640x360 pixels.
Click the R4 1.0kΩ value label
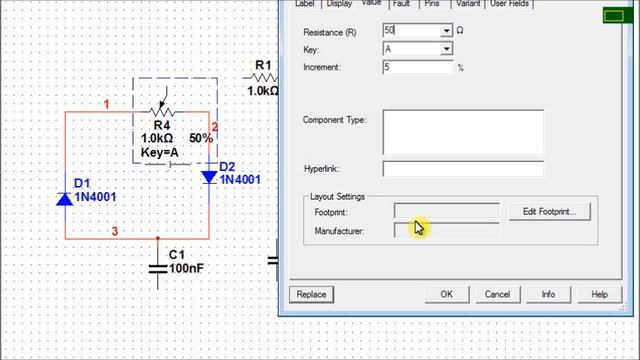pos(157,138)
